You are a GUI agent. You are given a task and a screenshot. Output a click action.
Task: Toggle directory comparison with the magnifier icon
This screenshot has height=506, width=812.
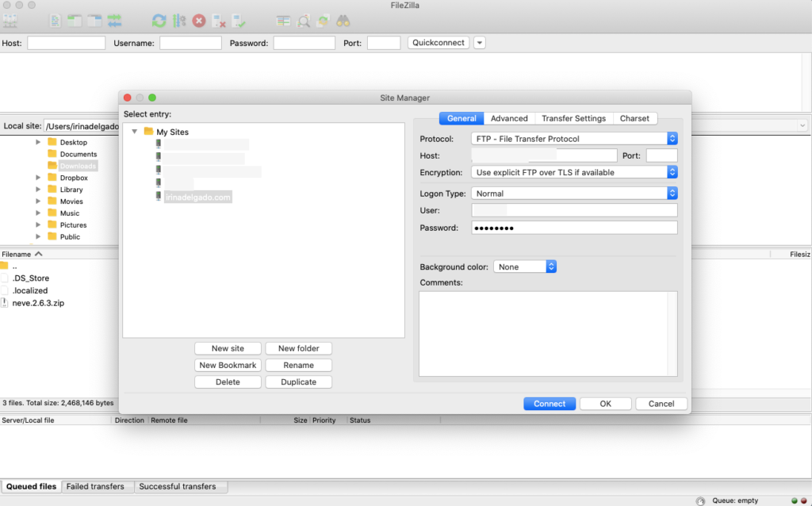click(x=304, y=21)
